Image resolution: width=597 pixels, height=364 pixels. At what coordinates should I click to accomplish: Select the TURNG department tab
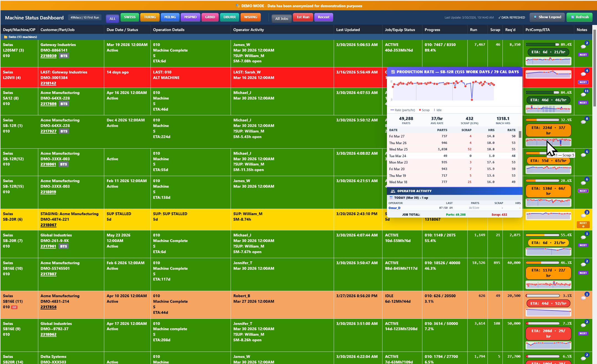[x=150, y=17]
